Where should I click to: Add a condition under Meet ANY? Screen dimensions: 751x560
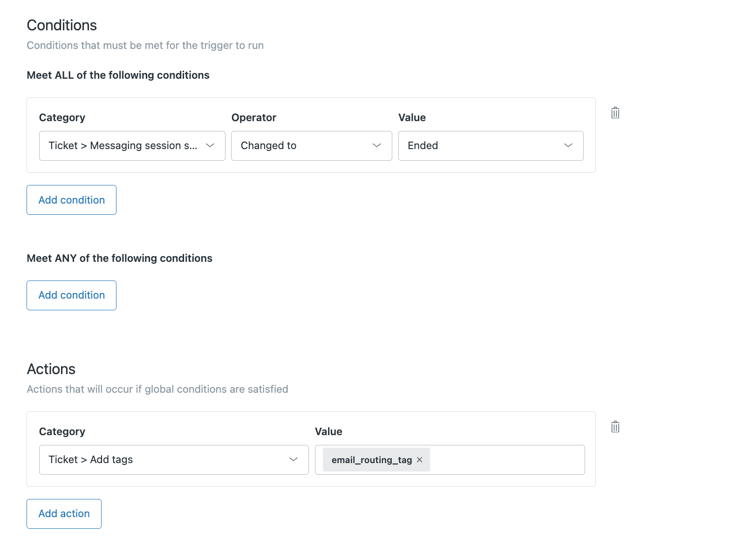[x=71, y=295]
